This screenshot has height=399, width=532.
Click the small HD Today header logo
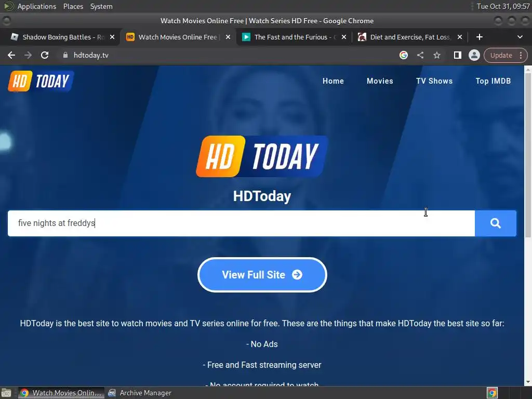(x=41, y=81)
